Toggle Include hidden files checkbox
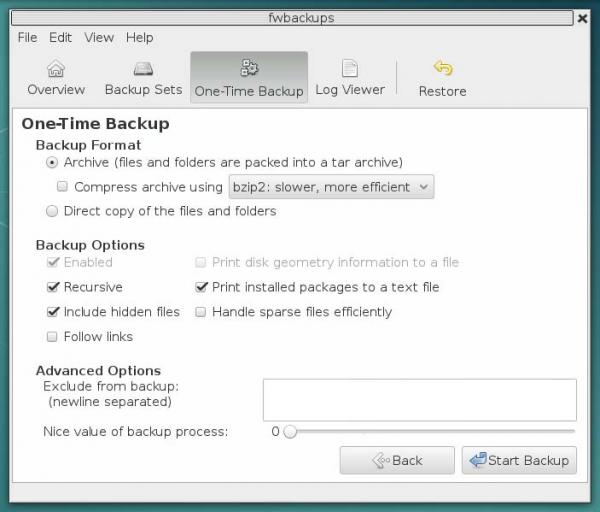The width and height of the screenshot is (600, 512). click(x=52, y=312)
